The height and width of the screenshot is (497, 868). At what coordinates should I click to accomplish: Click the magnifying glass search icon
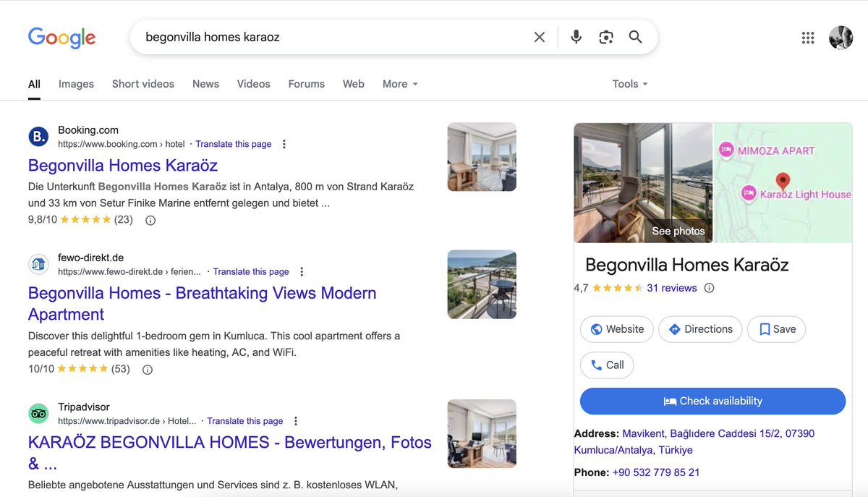tap(636, 37)
